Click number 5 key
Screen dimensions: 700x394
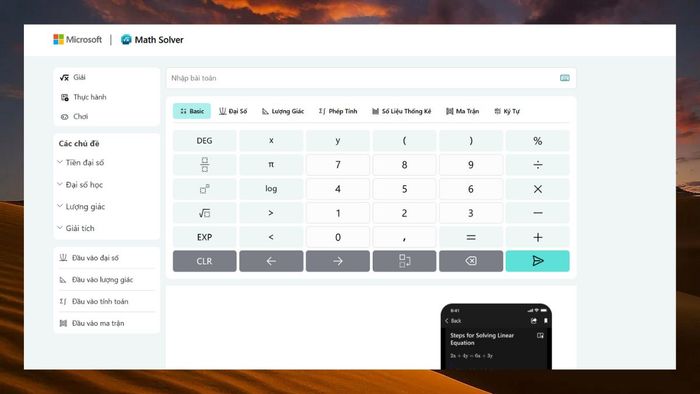[x=404, y=189]
